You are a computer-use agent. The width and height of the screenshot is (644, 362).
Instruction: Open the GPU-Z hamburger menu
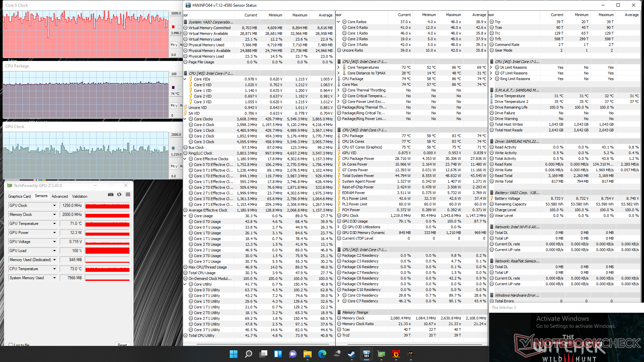(x=128, y=195)
